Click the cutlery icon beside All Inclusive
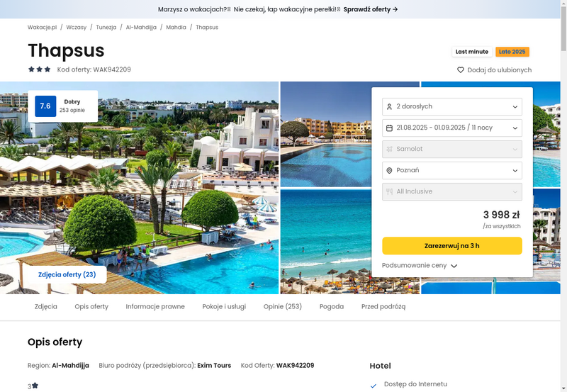This screenshot has height=392, width=567. [x=389, y=191]
